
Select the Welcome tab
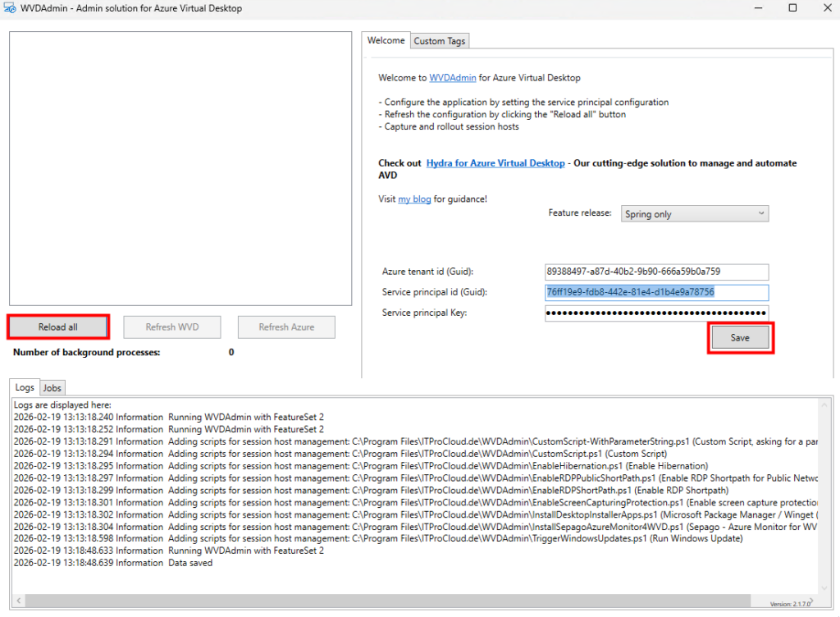click(386, 40)
